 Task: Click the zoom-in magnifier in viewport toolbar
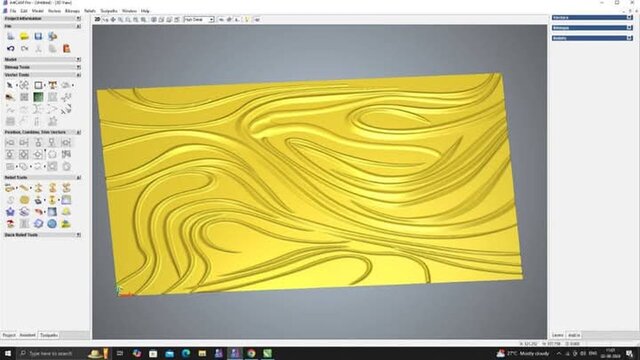tap(121, 19)
